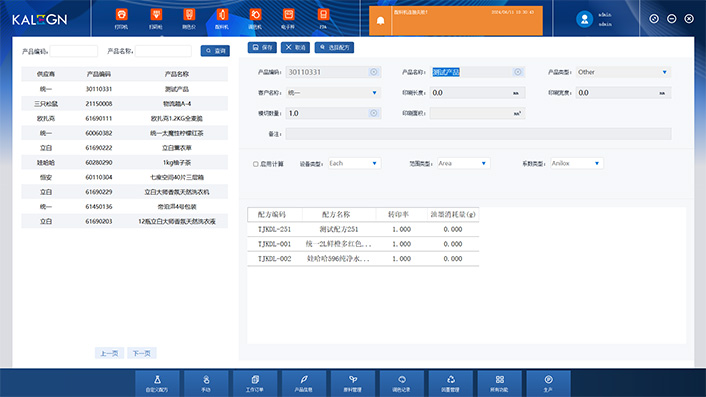Select product row 61690111
Viewport: 706px width, 397px height.
[x=124, y=118]
